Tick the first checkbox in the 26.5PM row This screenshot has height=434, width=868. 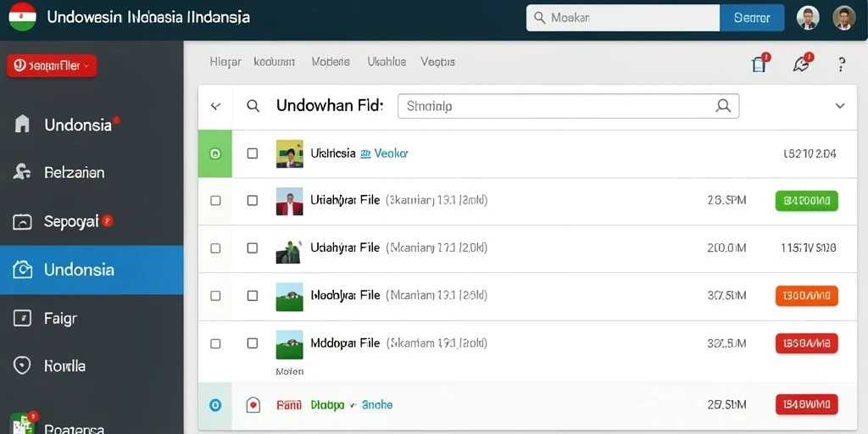215,200
